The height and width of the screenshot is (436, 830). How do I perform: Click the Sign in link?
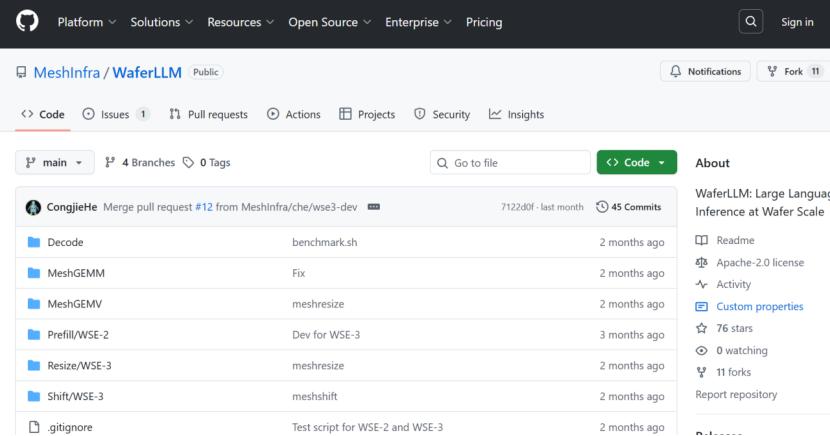(x=797, y=22)
